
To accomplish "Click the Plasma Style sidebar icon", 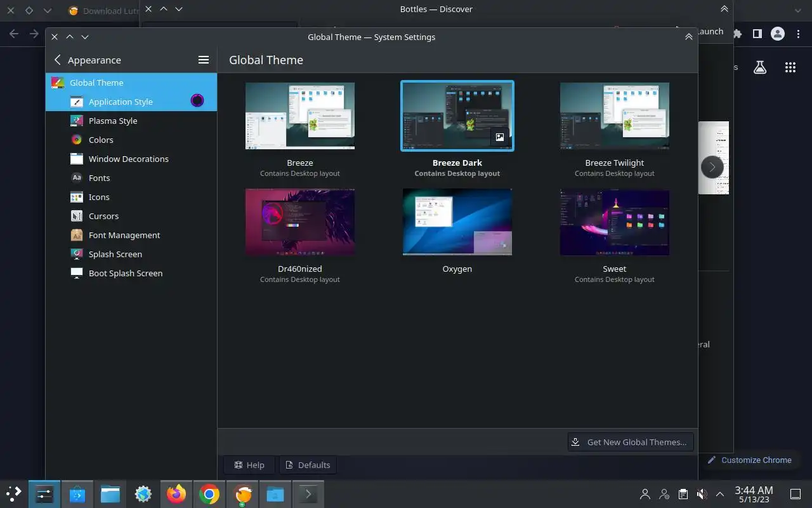I will (x=77, y=121).
